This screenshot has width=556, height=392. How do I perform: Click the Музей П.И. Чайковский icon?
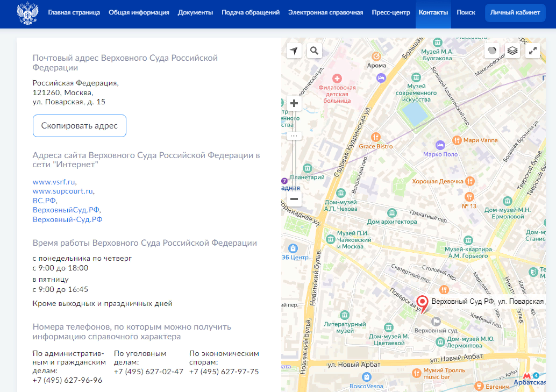coord(331,239)
